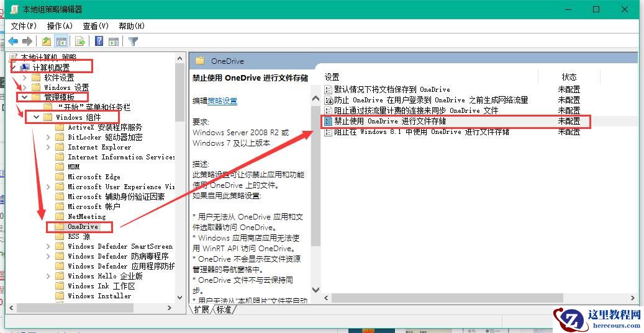Click 未配置 status of 默认情况下将文档保存到 OneDrive

click(x=569, y=89)
